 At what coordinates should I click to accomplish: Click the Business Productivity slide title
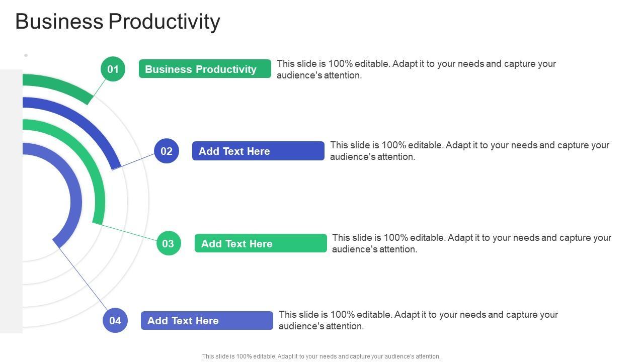pyautogui.click(x=118, y=22)
